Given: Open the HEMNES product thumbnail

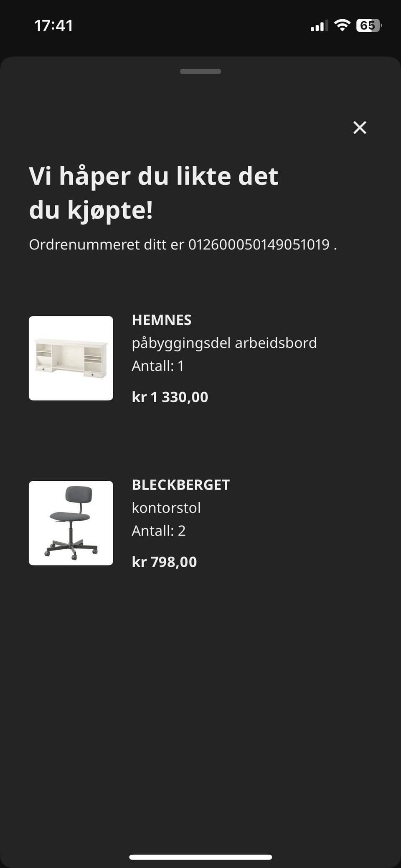Looking at the screenshot, I should 71,358.
